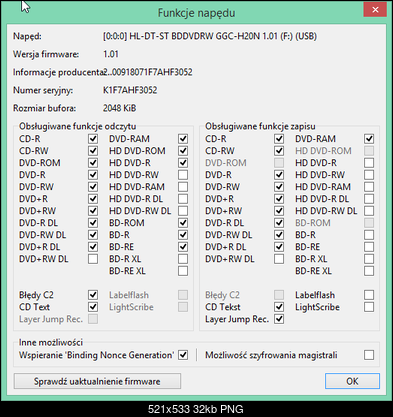Toggle DVD+RW checkbox in read functions
The height and width of the screenshot is (417, 393).
(x=93, y=211)
